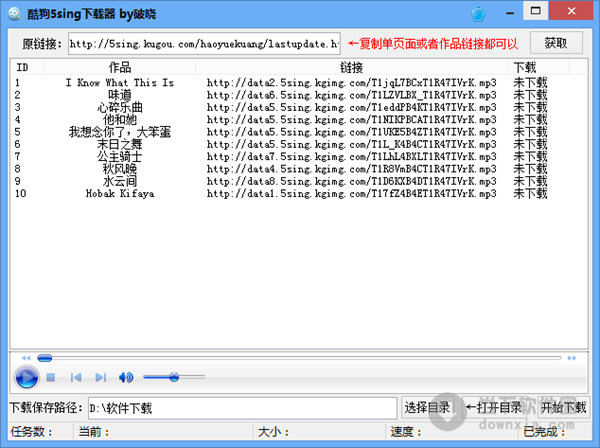The image size is (600, 448).
Task: Focus the 下载保存路径 input field
Action: click(243, 408)
